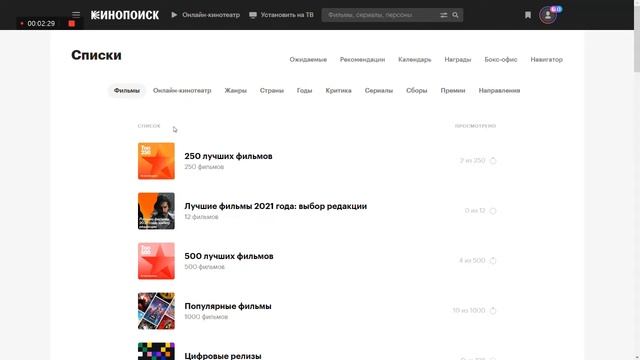
Task: Open Лучшие фильмы 2021 года list
Action: [276, 206]
